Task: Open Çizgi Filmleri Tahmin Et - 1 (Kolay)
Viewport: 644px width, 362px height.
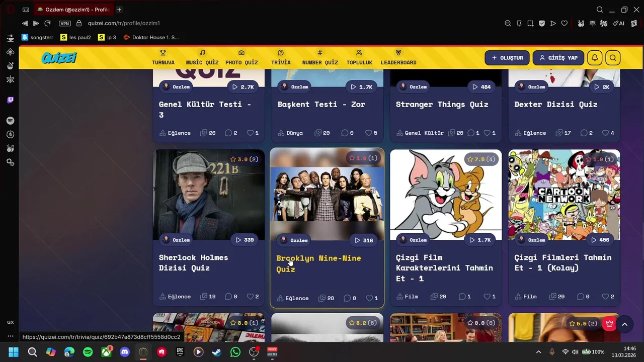Action: pyautogui.click(x=562, y=262)
